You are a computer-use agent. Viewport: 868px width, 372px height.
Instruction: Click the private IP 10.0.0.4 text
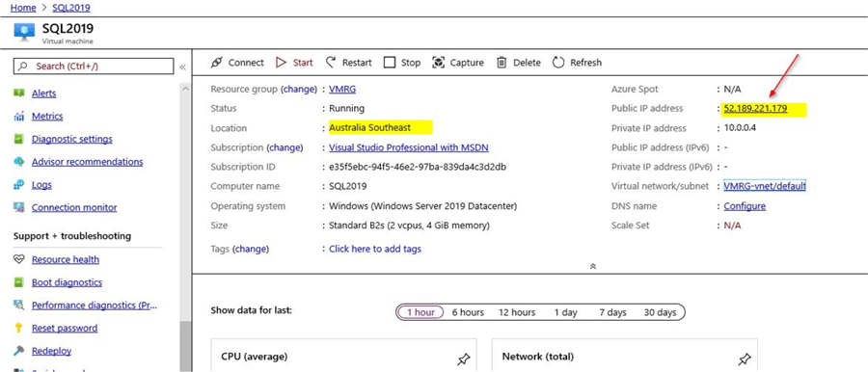740,128
